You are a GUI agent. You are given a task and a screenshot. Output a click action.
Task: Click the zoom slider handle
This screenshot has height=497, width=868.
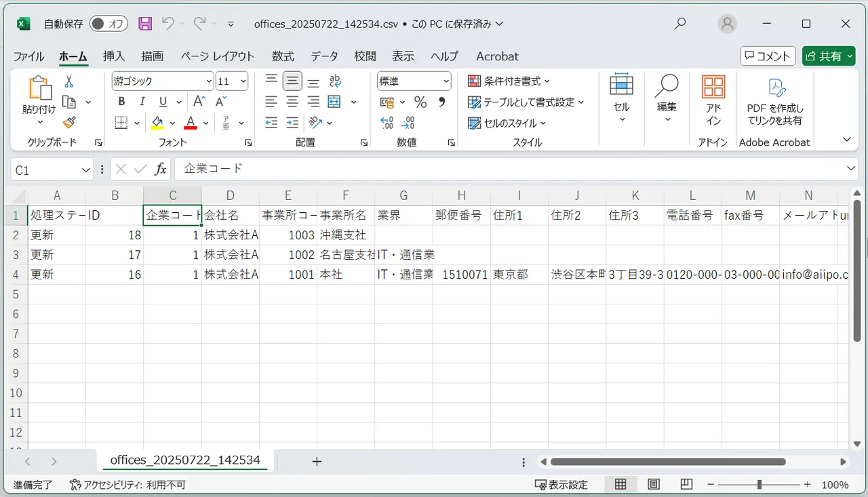759,485
